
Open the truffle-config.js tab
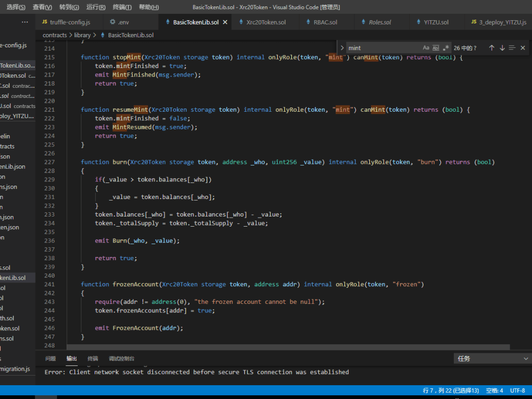[x=70, y=22]
